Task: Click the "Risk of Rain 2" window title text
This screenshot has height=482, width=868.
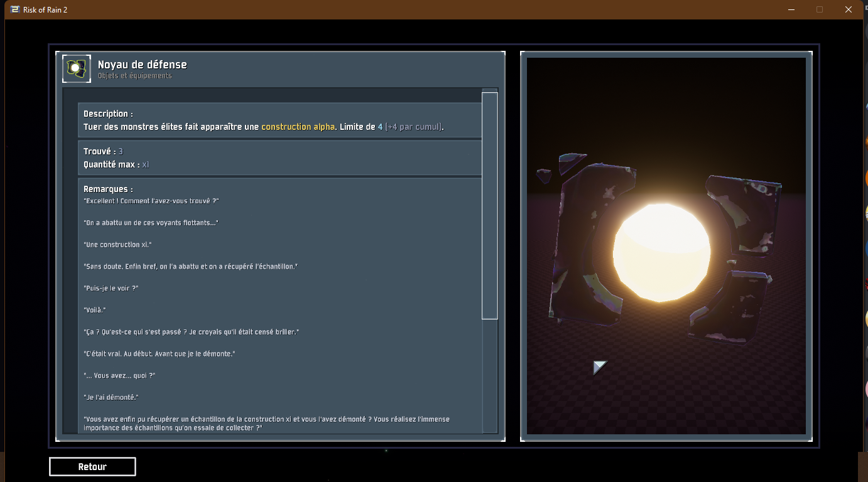Action: 45,9
